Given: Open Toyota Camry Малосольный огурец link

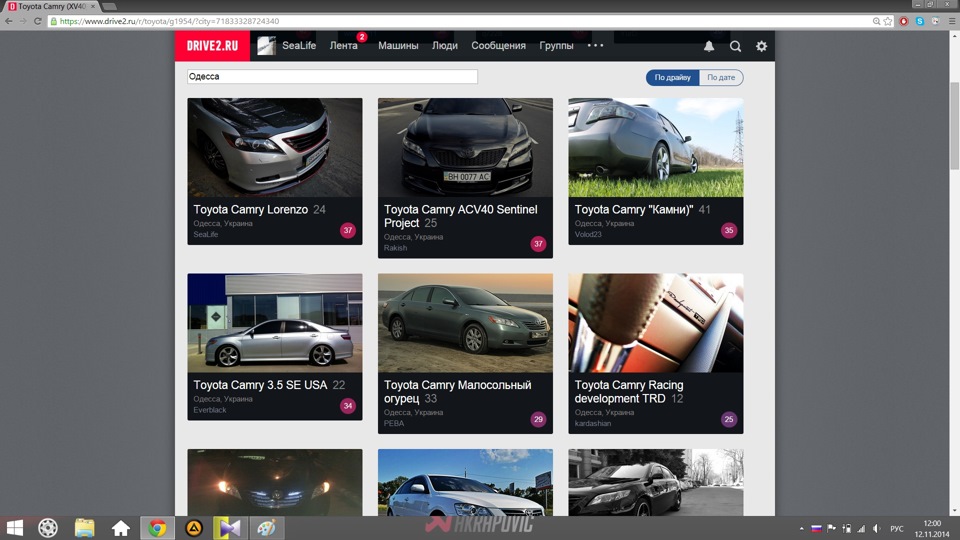Looking at the screenshot, I should click(457, 392).
